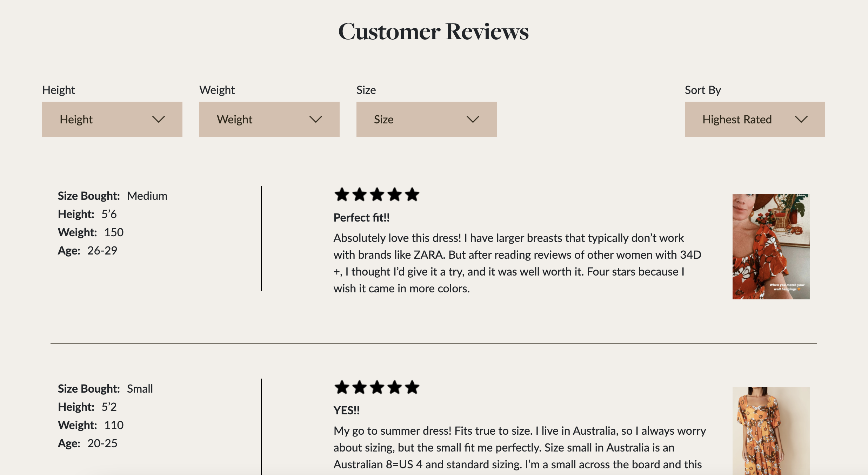This screenshot has height=475, width=868.
Task: Click first star of Perfect fit review
Action: (x=342, y=195)
